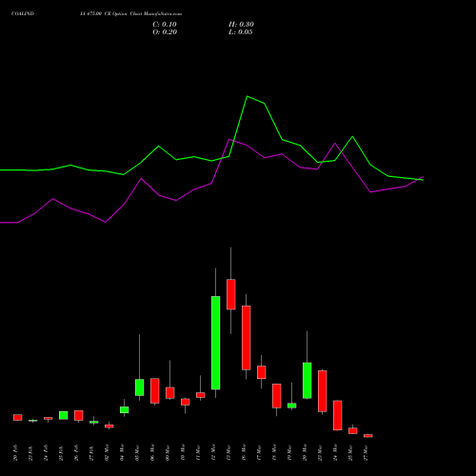Screen dimensions: 476x476
Task: Click the purple indicator line peak near 13 Mar
Action: coord(229,139)
